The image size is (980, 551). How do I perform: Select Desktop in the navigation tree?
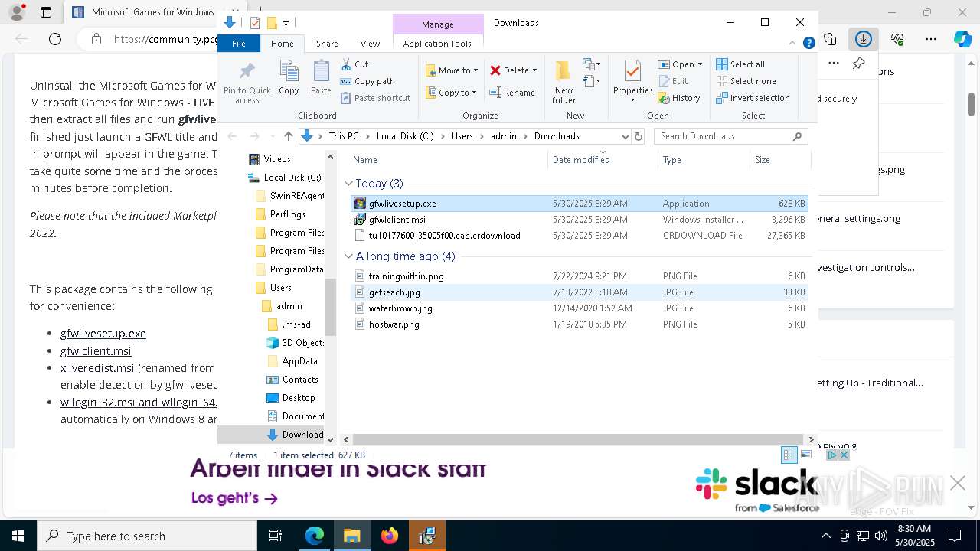[290, 398]
